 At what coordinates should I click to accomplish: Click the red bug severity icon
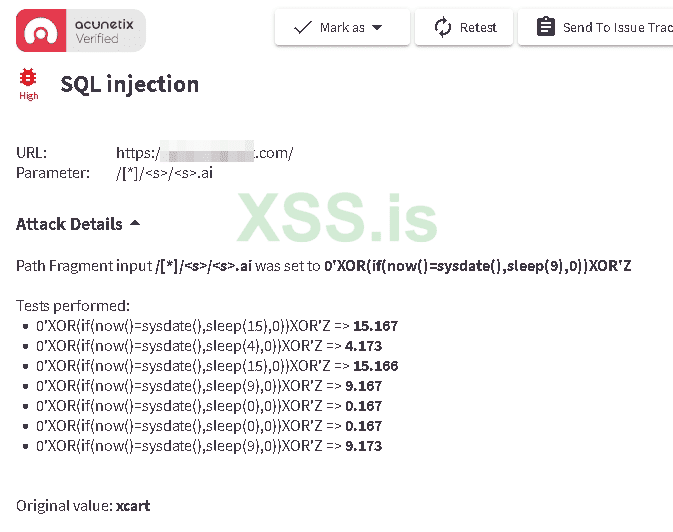28,77
